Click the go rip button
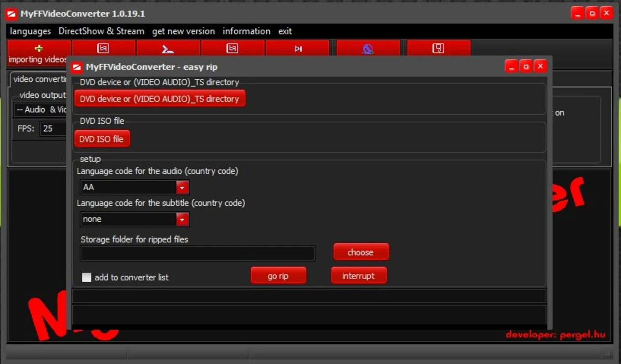This screenshot has width=621, height=364. (278, 276)
